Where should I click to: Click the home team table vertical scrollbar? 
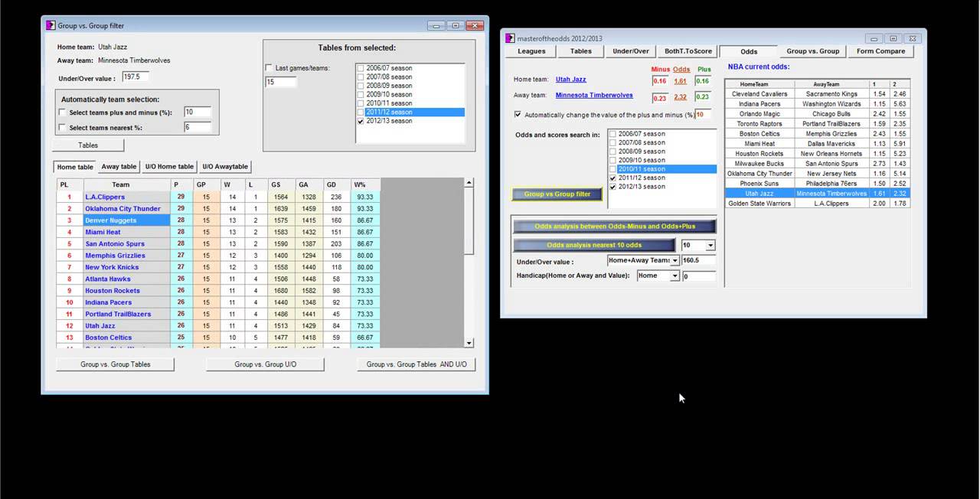tap(469, 263)
